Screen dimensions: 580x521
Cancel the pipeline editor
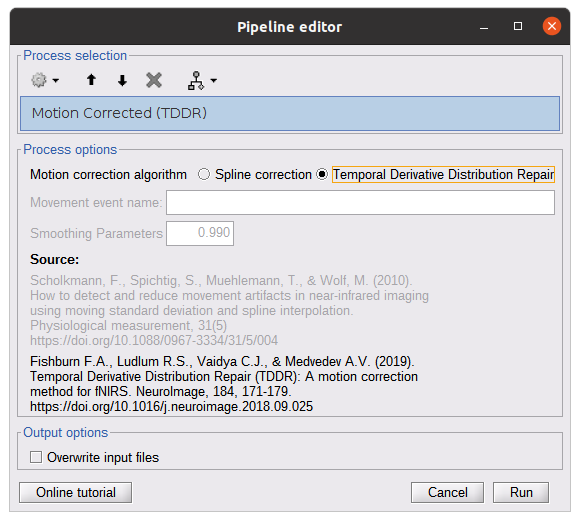[447, 493]
